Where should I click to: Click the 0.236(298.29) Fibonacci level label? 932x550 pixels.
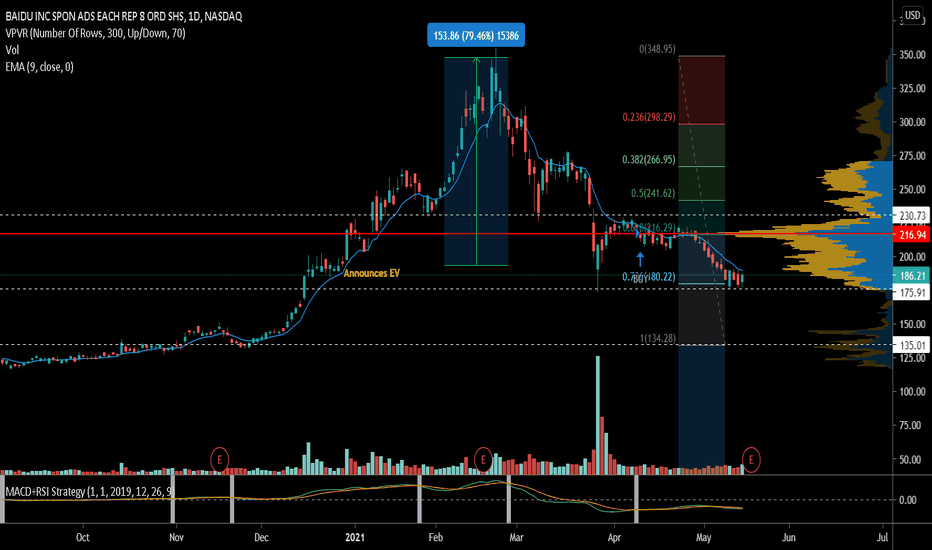[648, 117]
